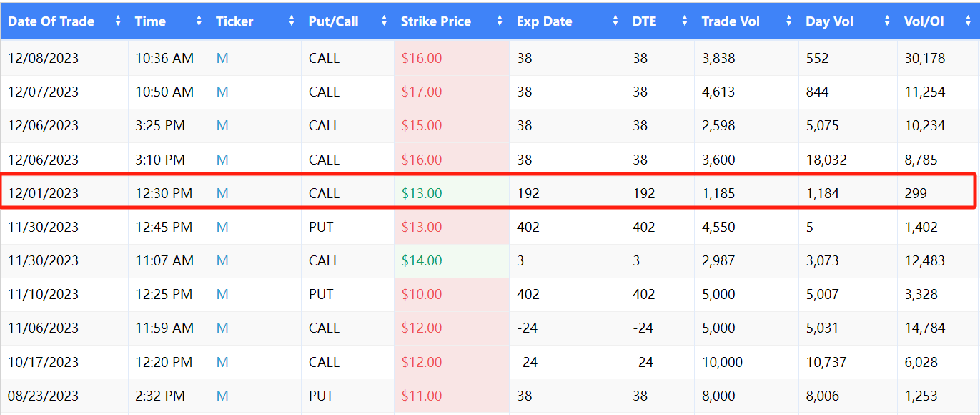The width and height of the screenshot is (980, 415).
Task: Click the sort arrows beside Time
Action: pyautogui.click(x=199, y=21)
